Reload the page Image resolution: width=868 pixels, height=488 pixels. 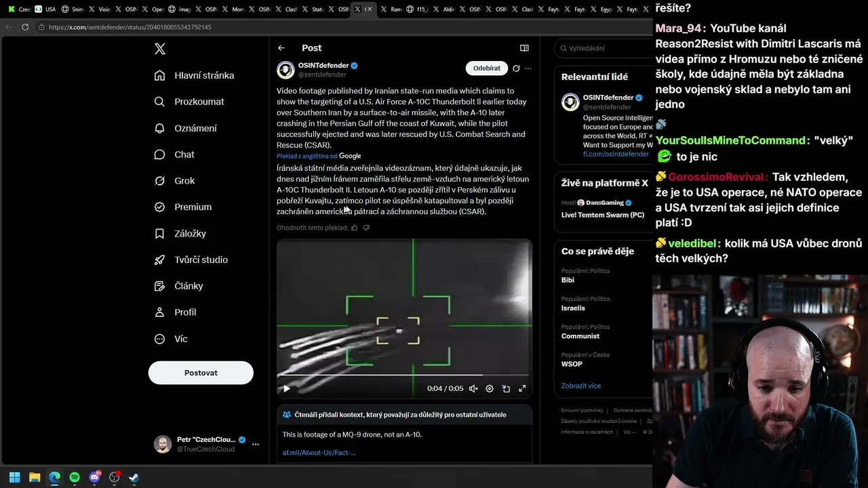point(25,27)
